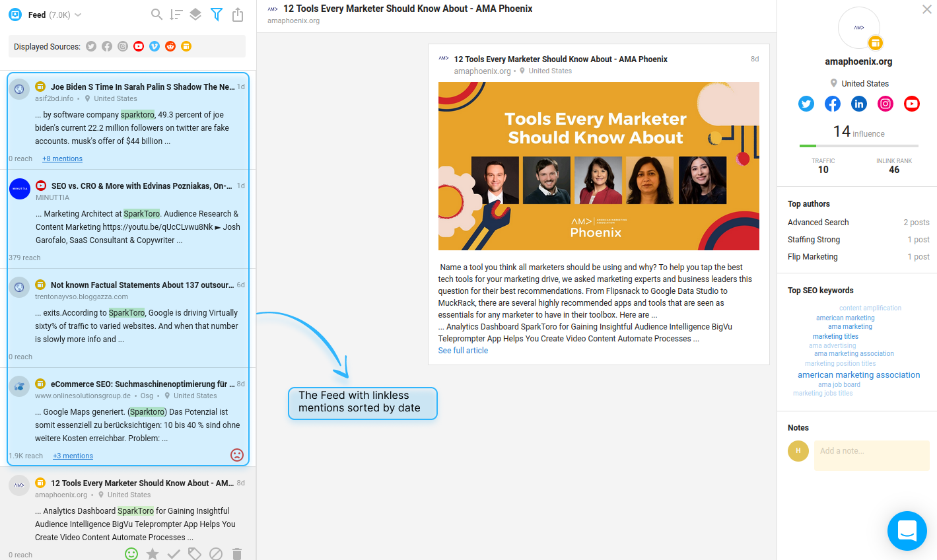
Task: Open the Joe Biden Sarah Palin mention
Action: (x=128, y=121)
